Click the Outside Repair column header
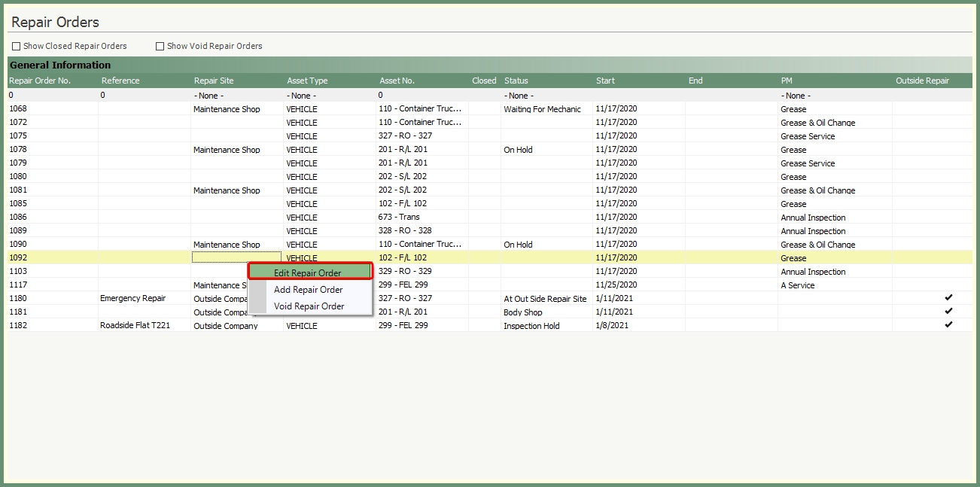This screenshot has height=487, width=980. pos(922,81)
